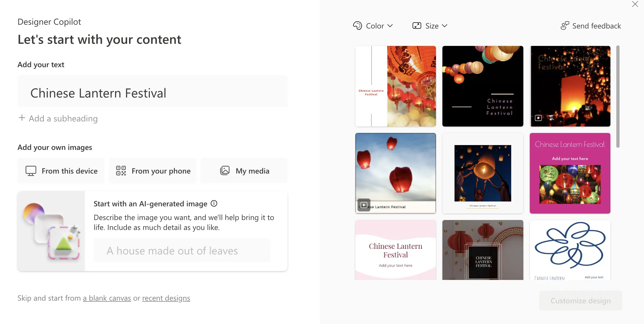Image resolution: width=644 pixels, height=324 pixels.
Task: Open a blank canvas link
Action: [107, 298]
